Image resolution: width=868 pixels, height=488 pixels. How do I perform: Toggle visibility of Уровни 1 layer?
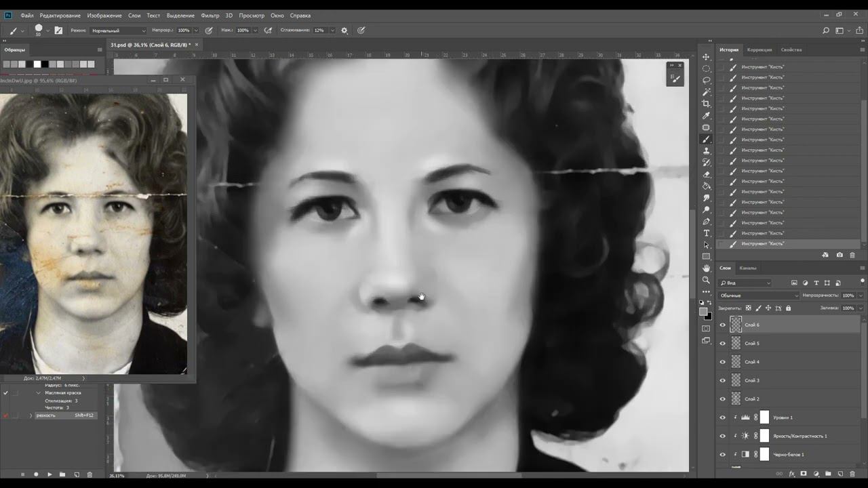coord(722,418)
